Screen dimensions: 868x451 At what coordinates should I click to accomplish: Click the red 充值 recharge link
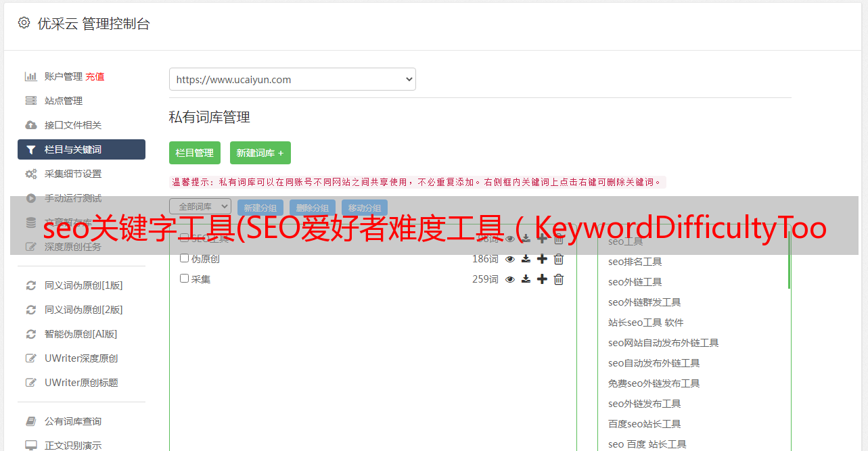click(95, 76)
